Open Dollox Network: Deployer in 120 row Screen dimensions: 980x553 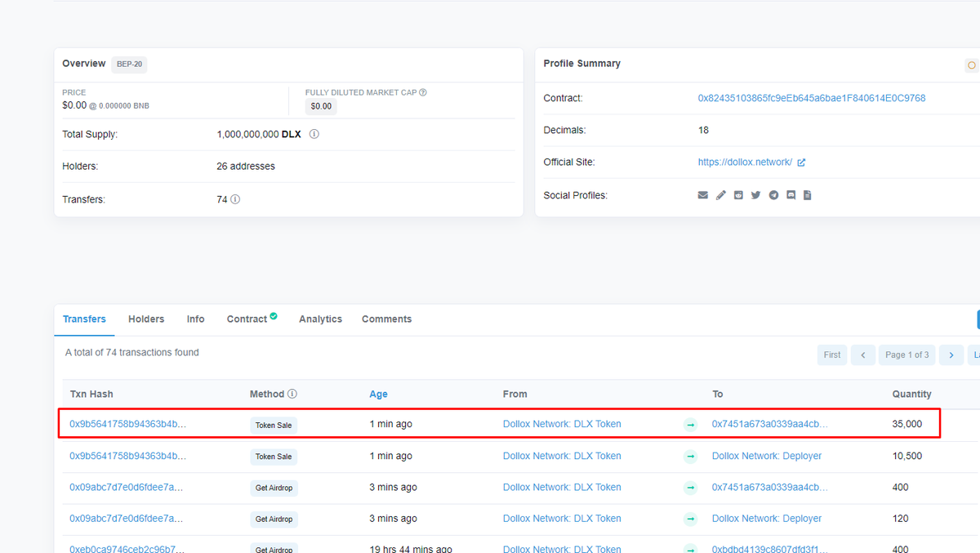click(767, 519)
